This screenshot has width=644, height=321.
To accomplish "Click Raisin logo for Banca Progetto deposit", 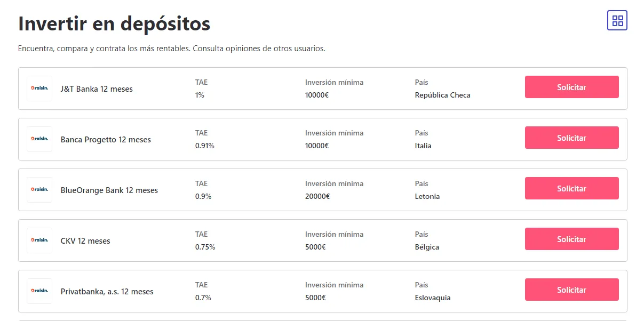I will coord(39,139).
